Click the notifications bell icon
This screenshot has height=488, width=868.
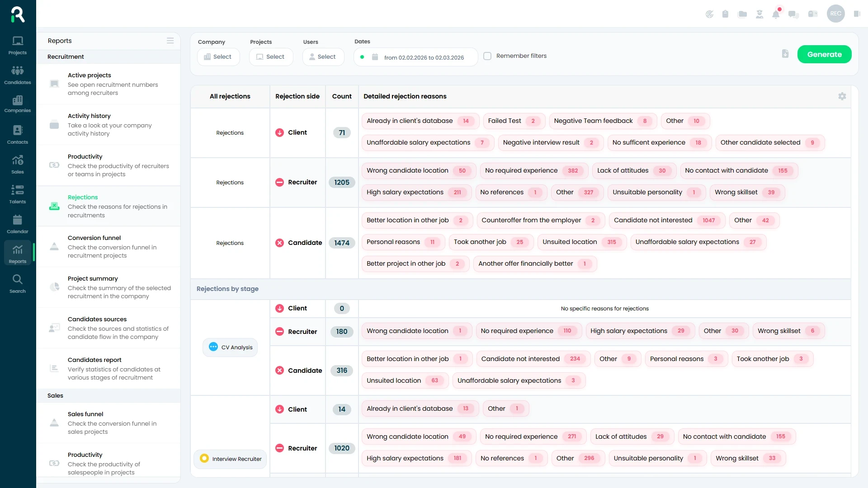pyautogui.click(x=776, y=14)
